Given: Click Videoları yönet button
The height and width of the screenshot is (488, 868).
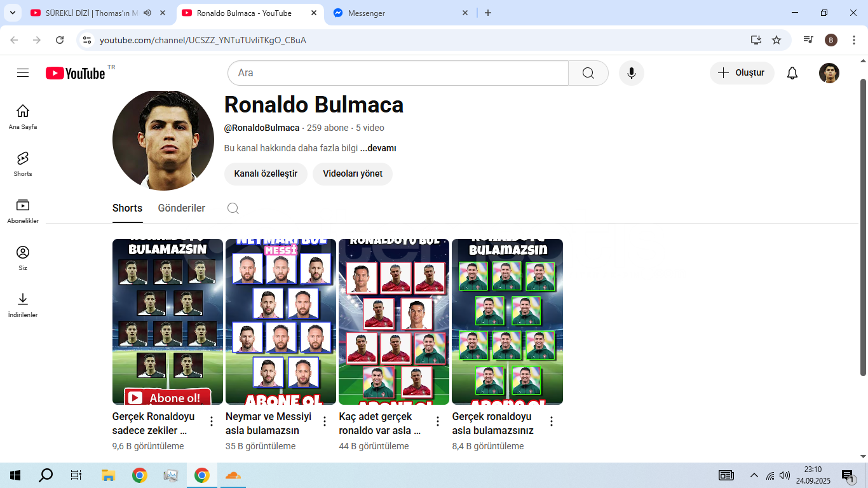Looking at the screenshot, I should click(x=353, y=173).
